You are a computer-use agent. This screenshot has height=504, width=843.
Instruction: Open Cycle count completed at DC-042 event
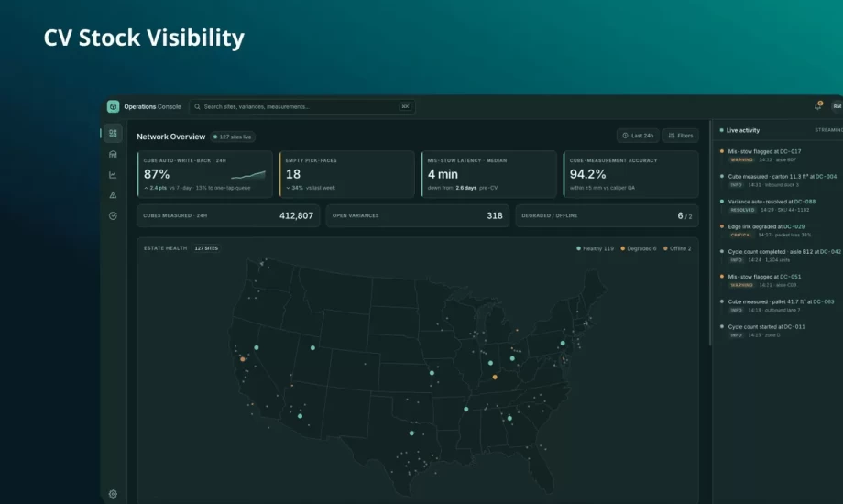[779, 256]
